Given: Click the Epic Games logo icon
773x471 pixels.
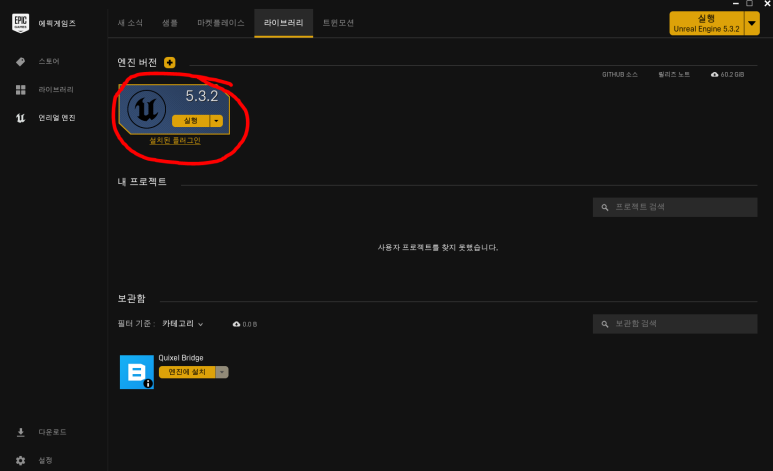Looking at the screenshot, I should (x=20, y=23).
